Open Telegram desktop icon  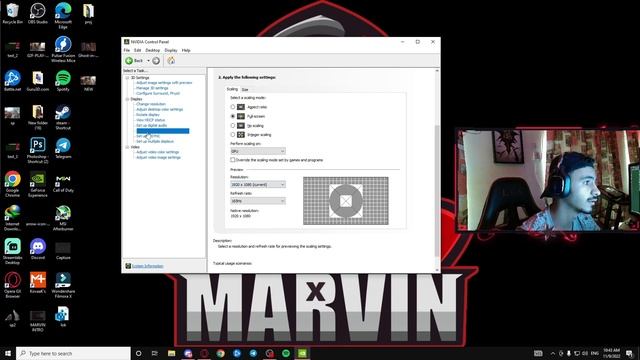pos(63,148)
